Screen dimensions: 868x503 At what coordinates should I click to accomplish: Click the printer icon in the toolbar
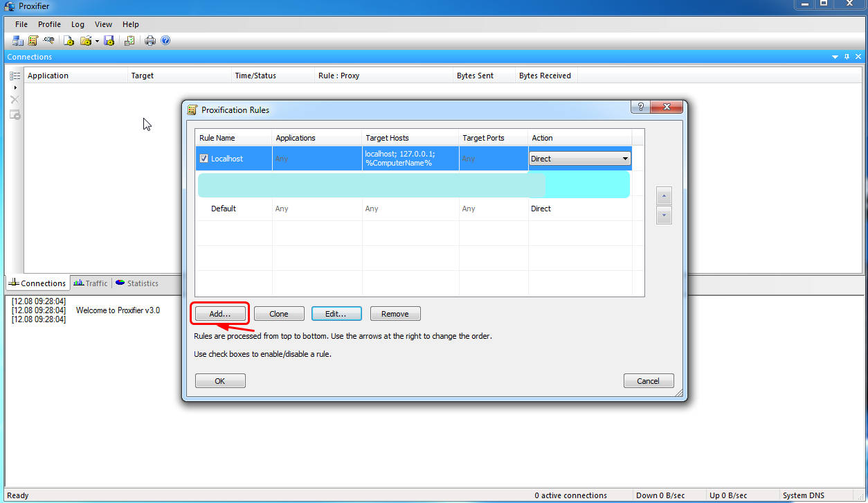click(x=150, y=41)
